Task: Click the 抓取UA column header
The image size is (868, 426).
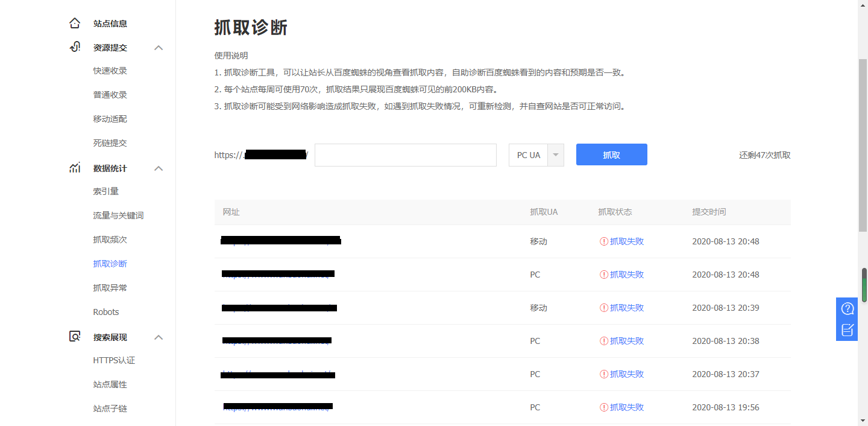Action: pos(544,212)
